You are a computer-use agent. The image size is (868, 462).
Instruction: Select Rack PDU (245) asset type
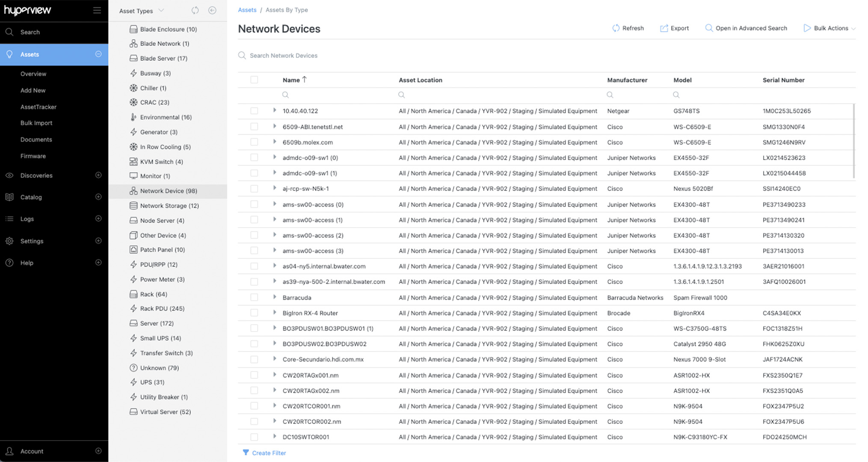(x=162, y=308)
